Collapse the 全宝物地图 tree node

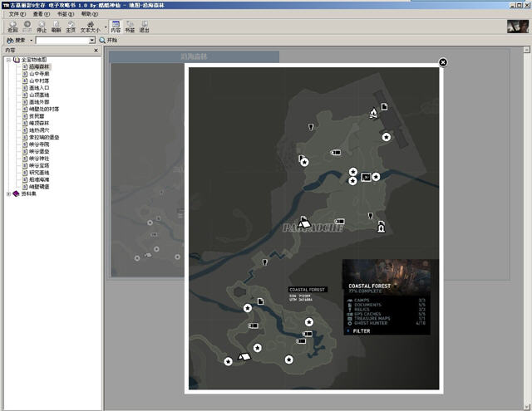pos(8,60)
